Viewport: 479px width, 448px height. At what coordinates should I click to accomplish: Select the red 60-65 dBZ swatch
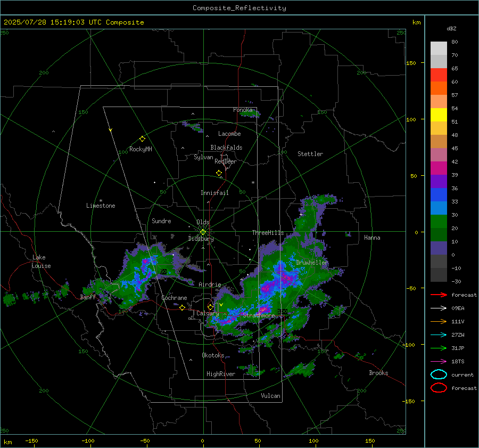click(x=439, y=75)
